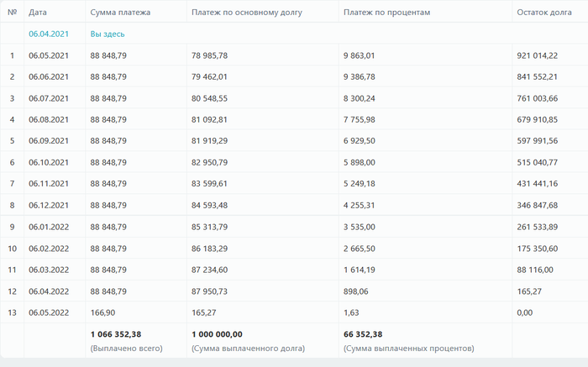Click "Платеж по основному долгу" header
The image size is (588, 367).
tap(246, 13)
